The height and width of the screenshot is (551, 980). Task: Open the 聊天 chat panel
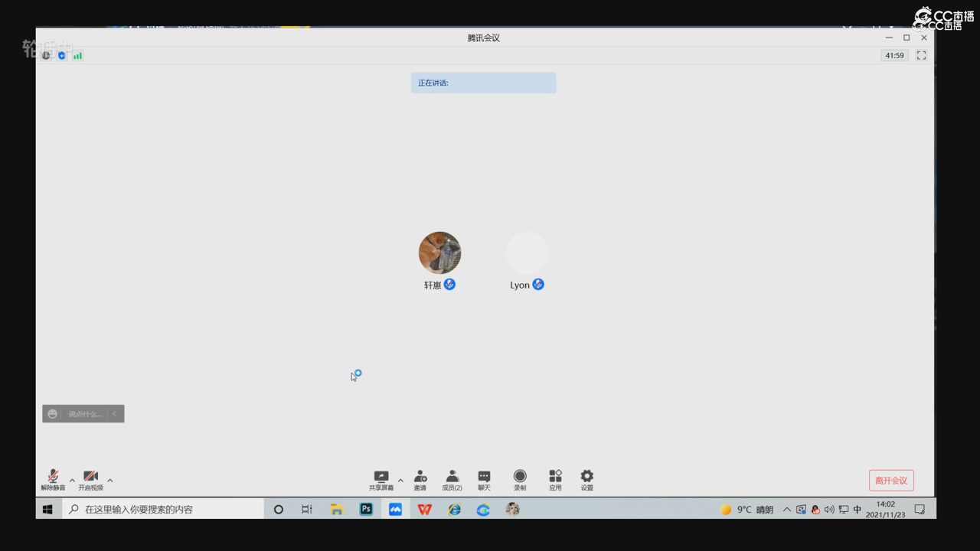(484, 480)
